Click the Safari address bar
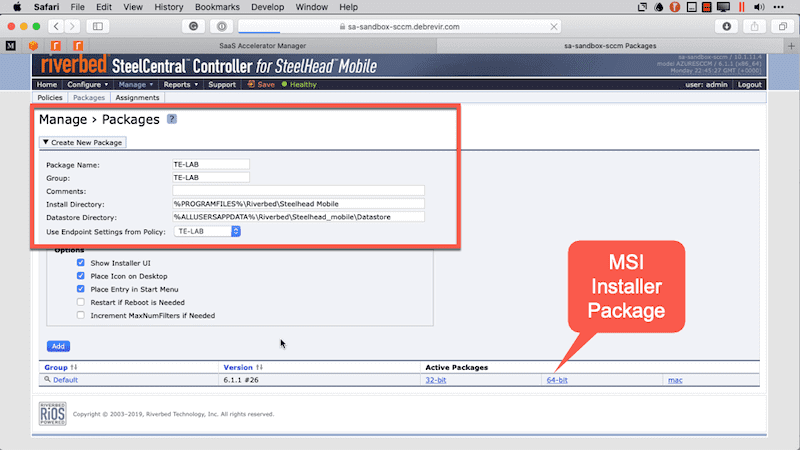800x450 pixels. tap(399, 27)
